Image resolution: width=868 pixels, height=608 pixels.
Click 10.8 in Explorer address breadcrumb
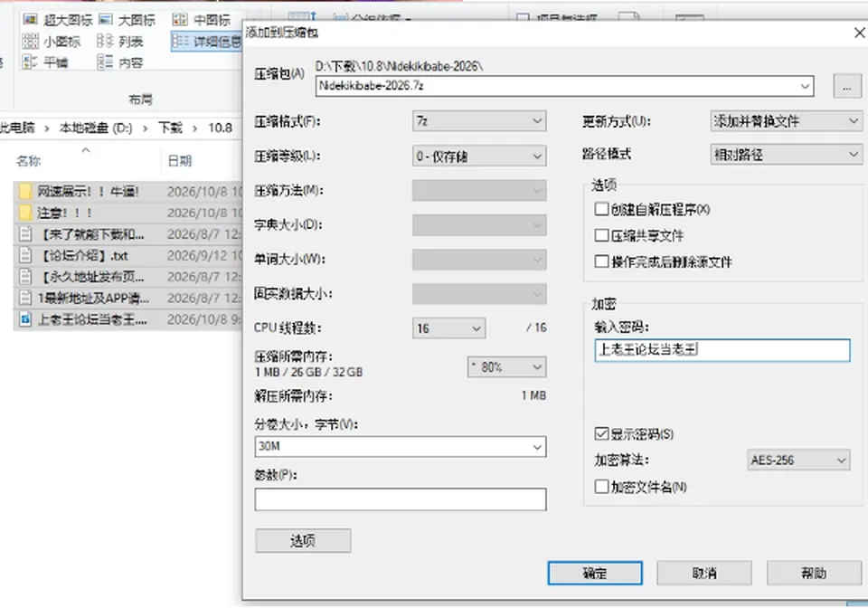[220, 128]
